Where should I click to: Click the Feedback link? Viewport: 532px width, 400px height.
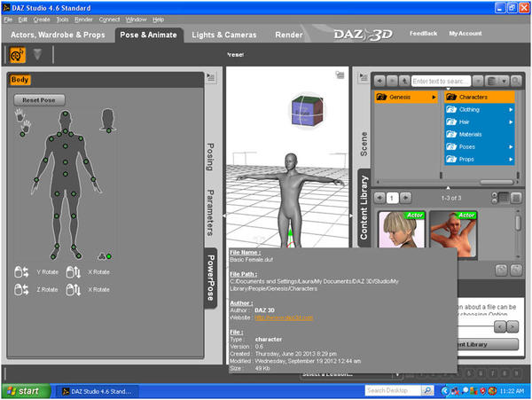423,33
